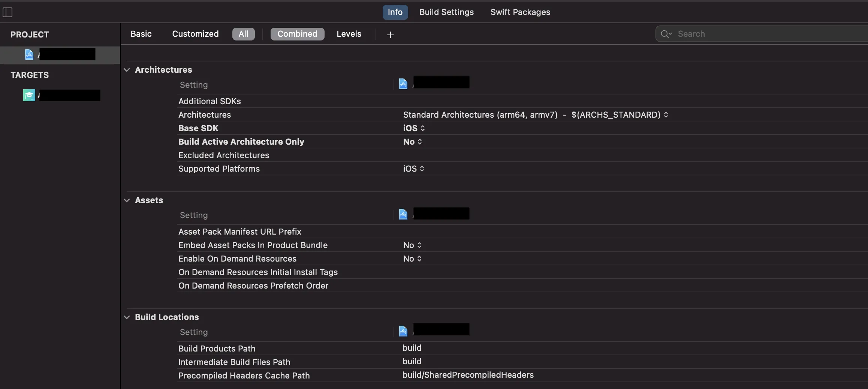Viewport: 868px width, 389px height.
Task: Select the All settings filter
Action: pyautogui.click(x=243, y=34)
